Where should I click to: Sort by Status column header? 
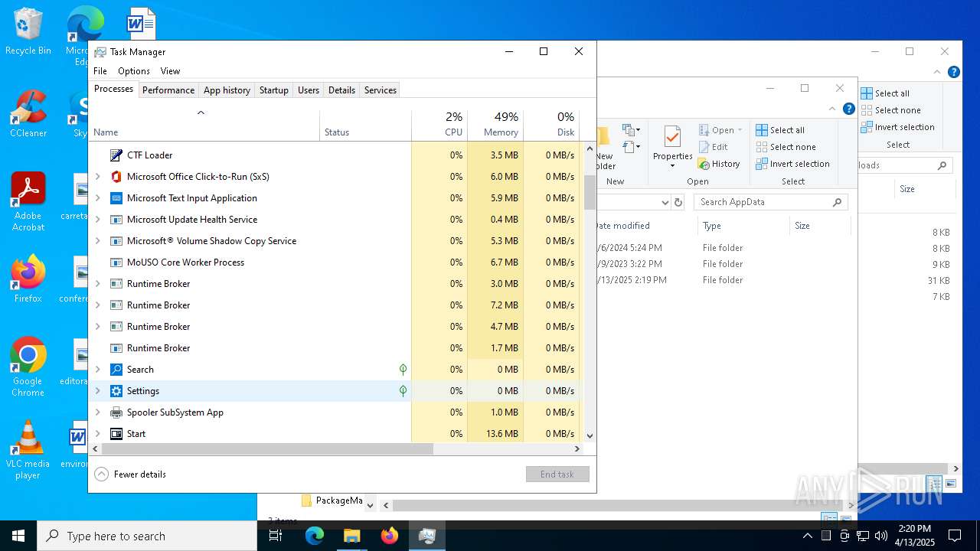pos(365,125)
